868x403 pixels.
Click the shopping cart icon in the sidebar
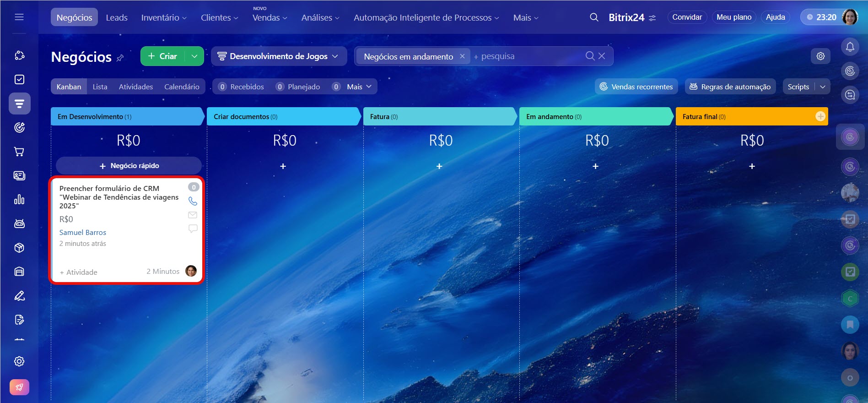(19, 152)
